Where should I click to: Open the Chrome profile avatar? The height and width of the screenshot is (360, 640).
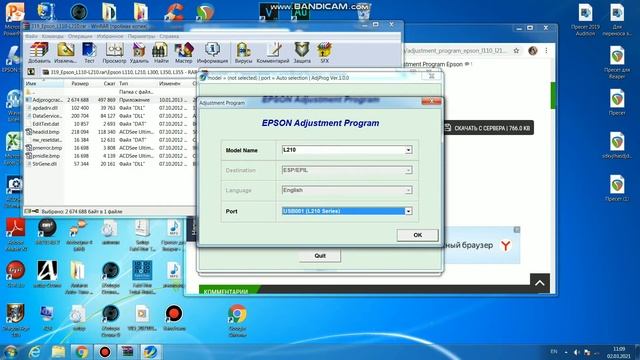533,51
